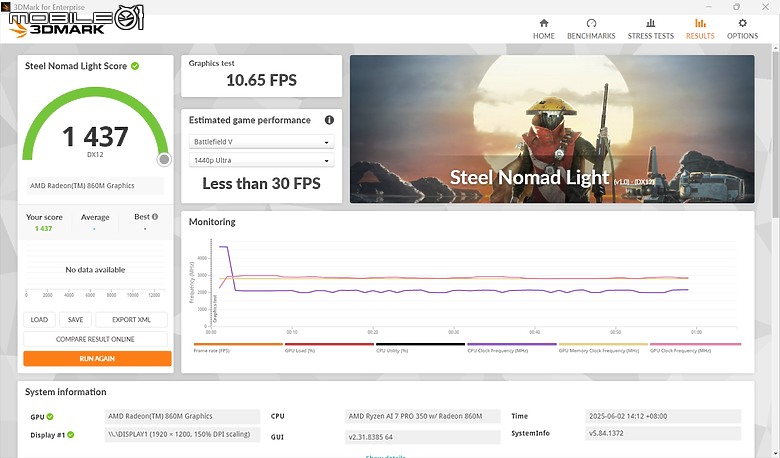Toggle GPU Clock Frequency legend

click(695, 347)
